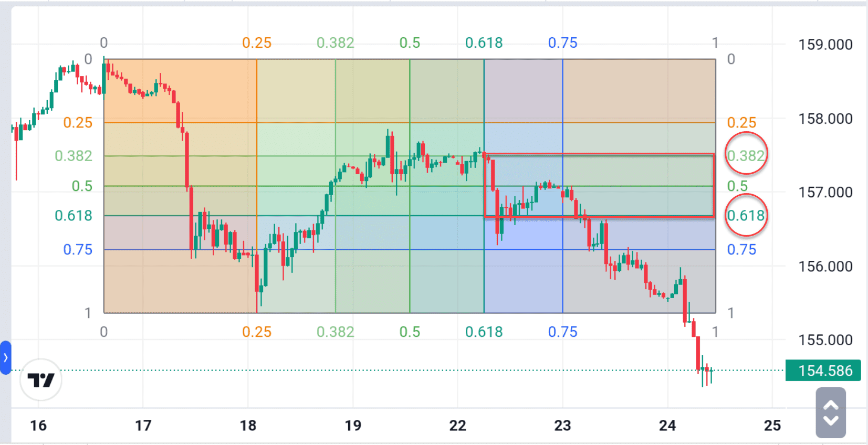Viewport: 868px width, 445px height.
Task: Click top orange 0.25 Fibonacci label
Action: coord(257,43)
